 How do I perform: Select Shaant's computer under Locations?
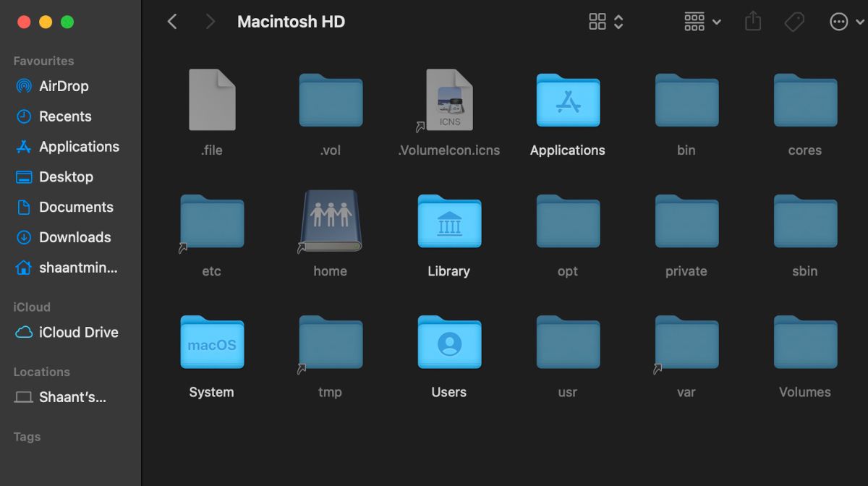(x=72, y=398)
